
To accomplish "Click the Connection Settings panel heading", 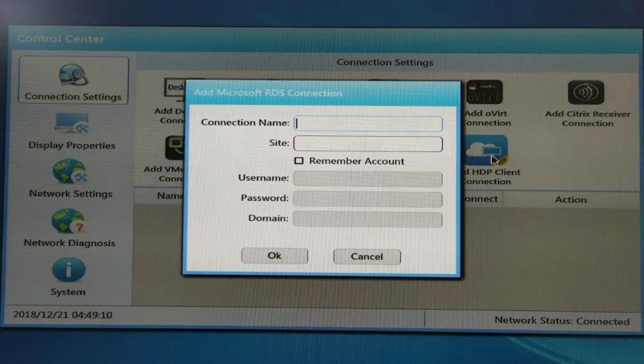I will coord(385,62).
